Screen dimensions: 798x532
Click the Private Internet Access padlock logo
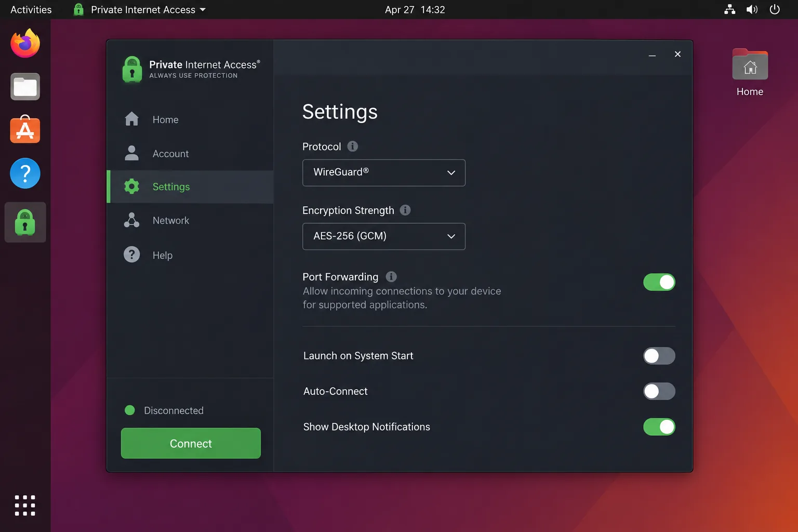(132, 69)
